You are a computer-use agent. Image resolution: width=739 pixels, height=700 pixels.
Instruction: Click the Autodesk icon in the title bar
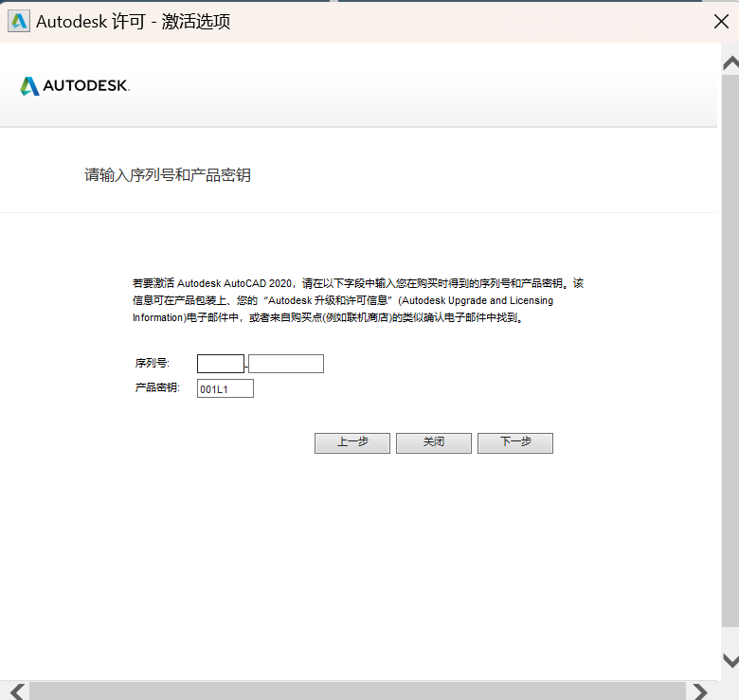[x=19, y=21]
